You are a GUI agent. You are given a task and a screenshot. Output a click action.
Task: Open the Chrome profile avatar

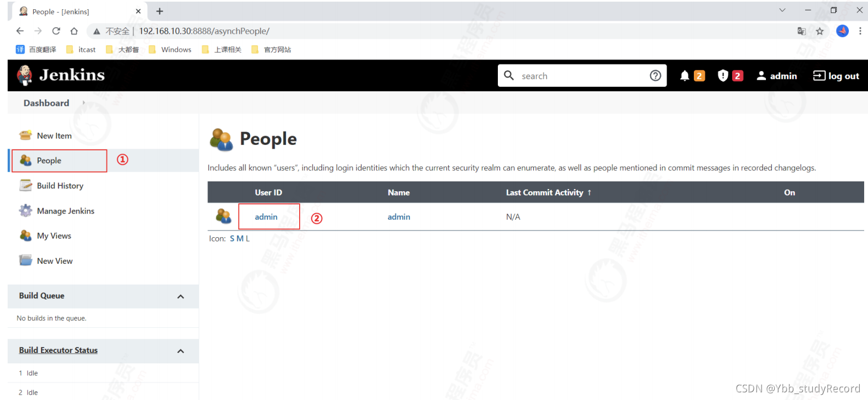[x=842, y=31]
